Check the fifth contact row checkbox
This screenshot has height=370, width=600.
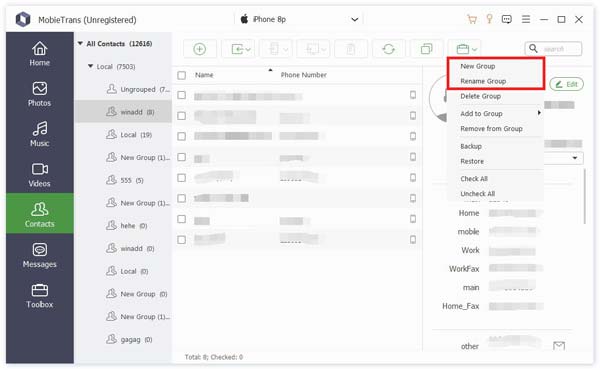(182, 178)
